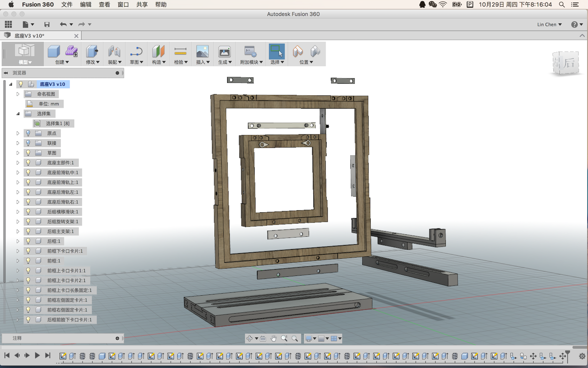Click the save disk icon
588x368 pixels.
(47, 24)
